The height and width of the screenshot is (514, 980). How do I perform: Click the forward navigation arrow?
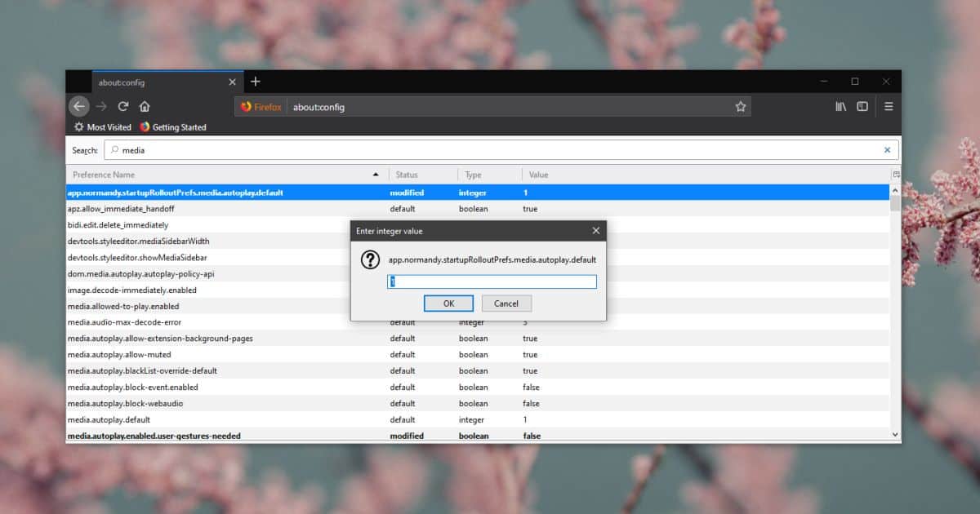coord(101,106)
